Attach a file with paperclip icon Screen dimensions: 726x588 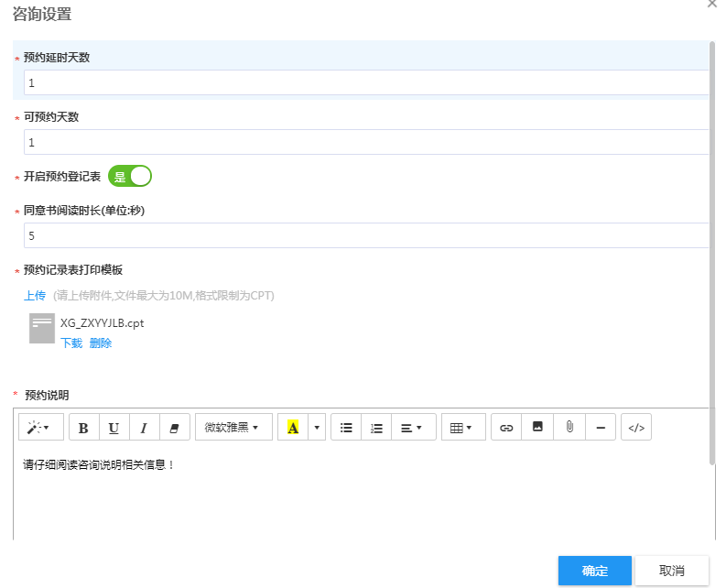(569, 427)
